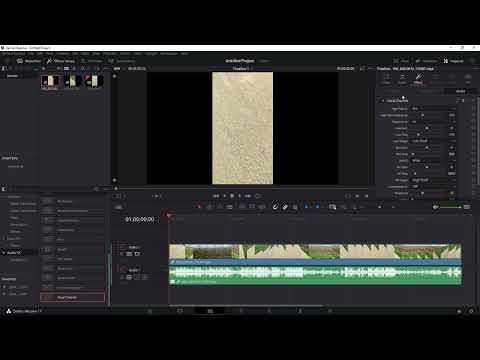
Task: Open the Playback menu
Action: click(x=110, y=53)
